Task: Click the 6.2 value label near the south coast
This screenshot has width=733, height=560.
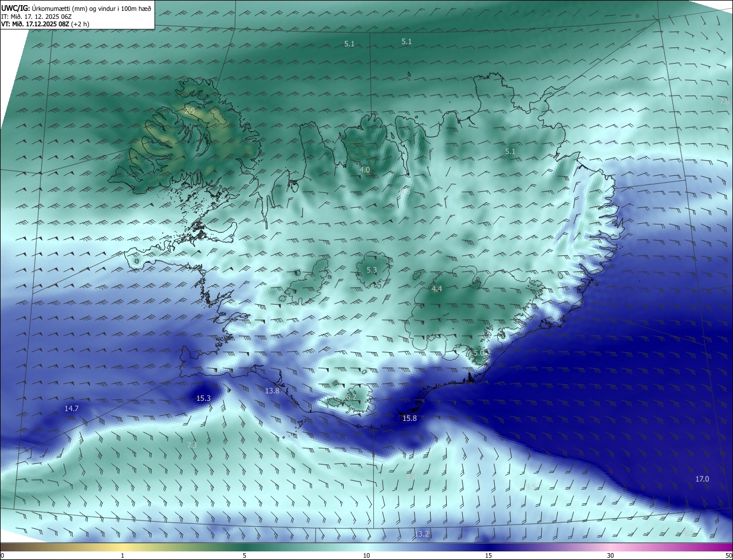Action: click(x=351, y=397)
